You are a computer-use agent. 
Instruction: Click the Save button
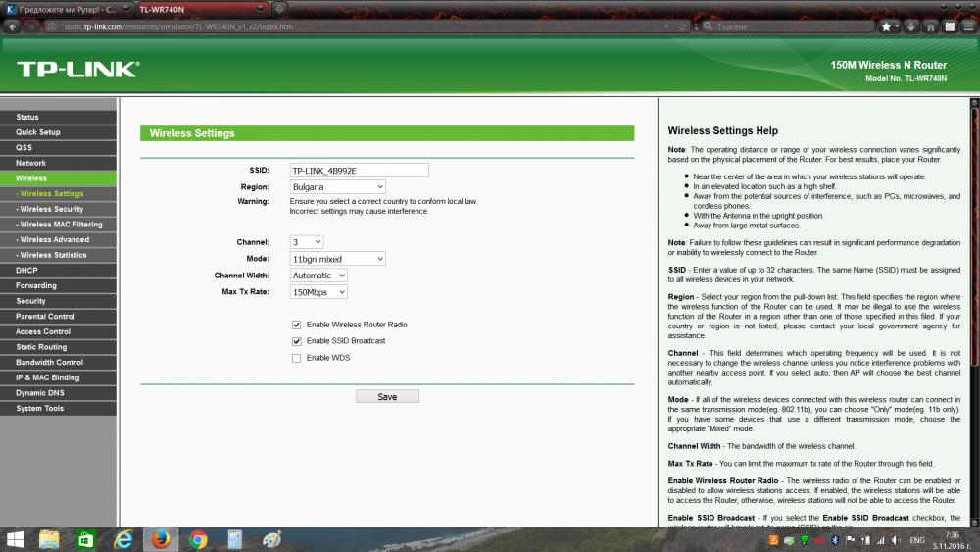point(387,397)
